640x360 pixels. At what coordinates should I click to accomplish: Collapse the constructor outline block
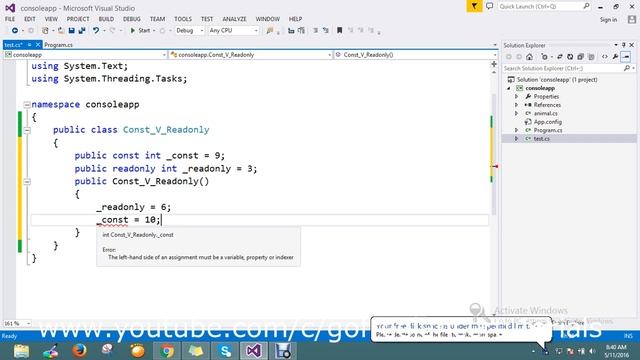point(27,182)
